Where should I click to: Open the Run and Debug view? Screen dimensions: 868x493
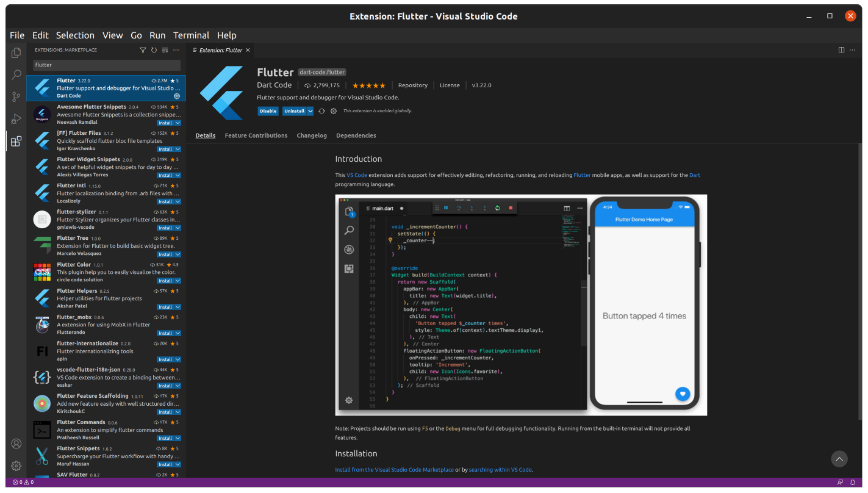pos(16,118)
